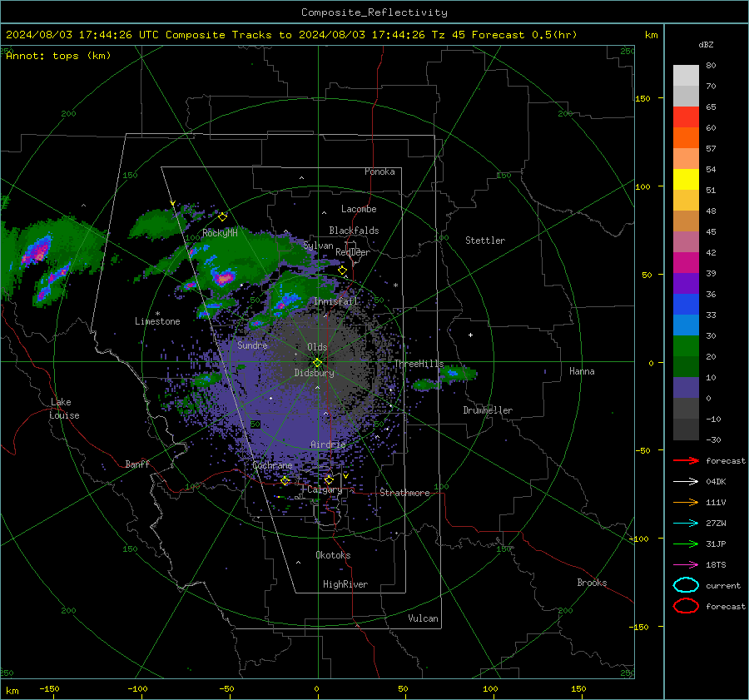Click the -30 value in the dBZ scale

[713, 439]
